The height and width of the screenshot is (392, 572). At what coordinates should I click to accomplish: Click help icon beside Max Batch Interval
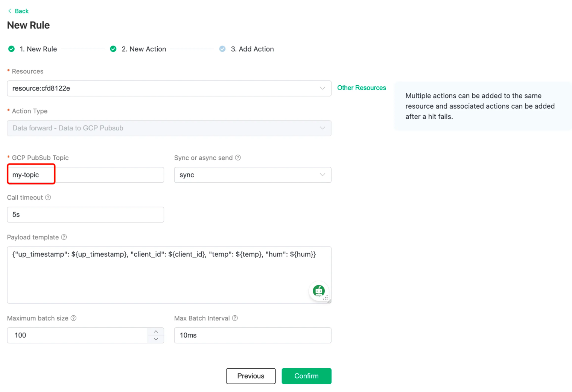click(x=235, y=318)
